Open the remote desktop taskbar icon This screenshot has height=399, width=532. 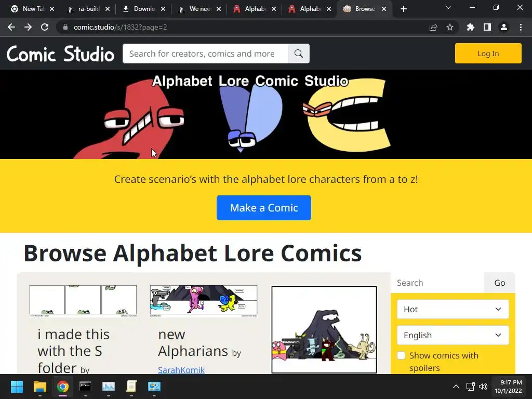(154, 387)
